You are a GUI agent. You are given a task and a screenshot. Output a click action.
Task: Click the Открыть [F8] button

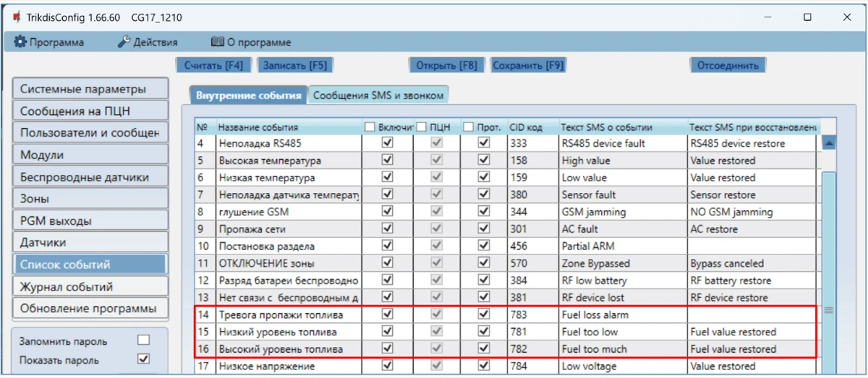pyautogui.click(x=446, y=65)
